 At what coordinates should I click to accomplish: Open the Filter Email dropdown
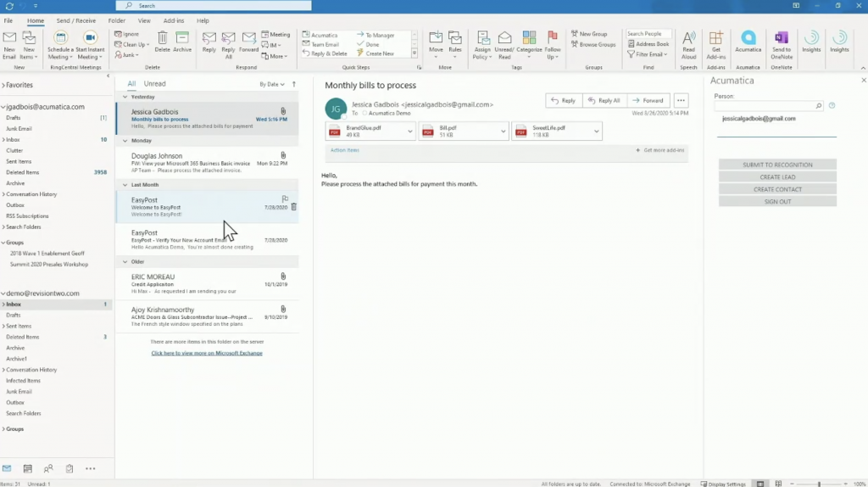648,54
